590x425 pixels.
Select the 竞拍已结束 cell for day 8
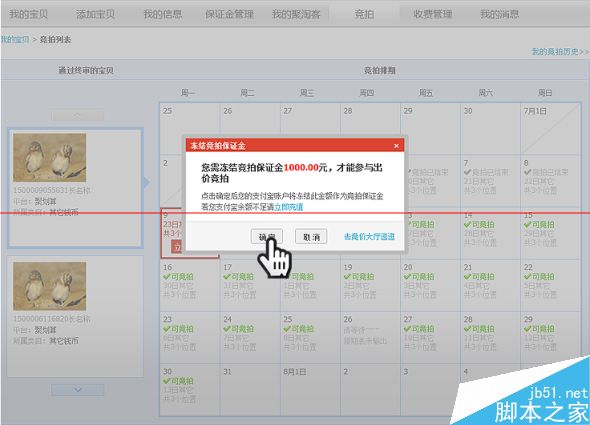(550, 181)
